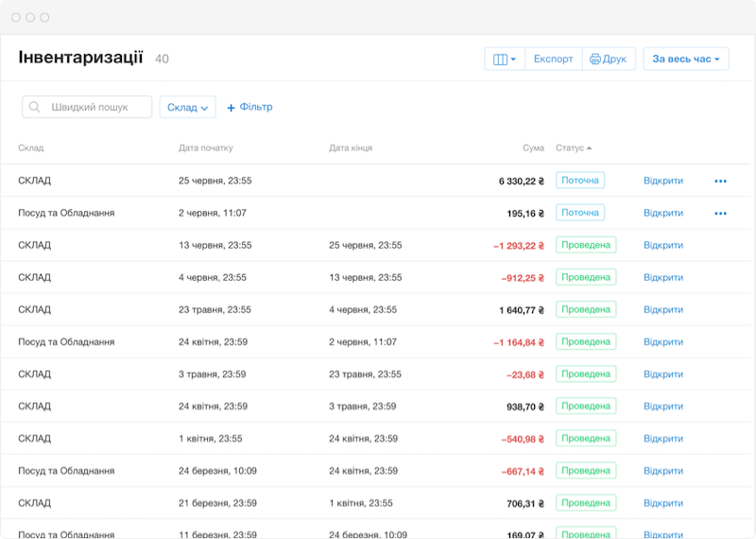Sort by Дата кінця column header
Screen dimensions: 756x539
tap(351, 148)
